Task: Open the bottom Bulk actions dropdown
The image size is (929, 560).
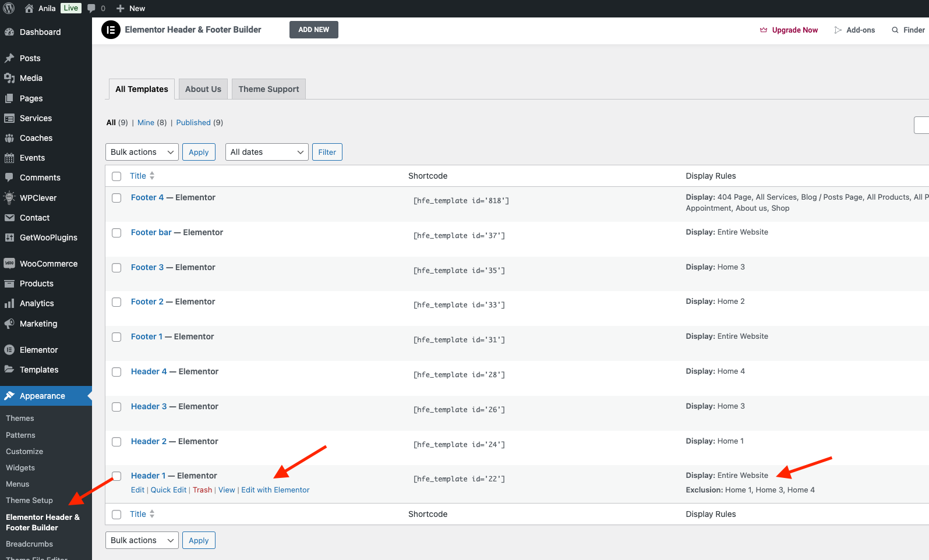Action: coord(142,540)
